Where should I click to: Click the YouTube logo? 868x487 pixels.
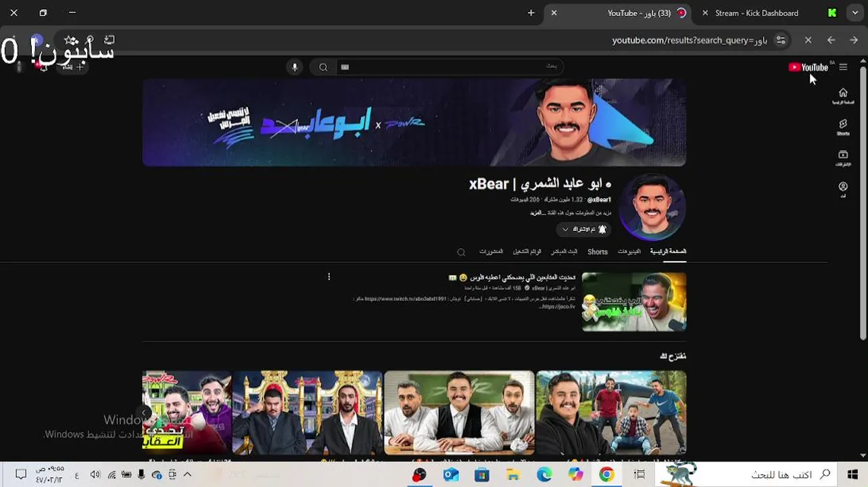[x=808, y=67]
